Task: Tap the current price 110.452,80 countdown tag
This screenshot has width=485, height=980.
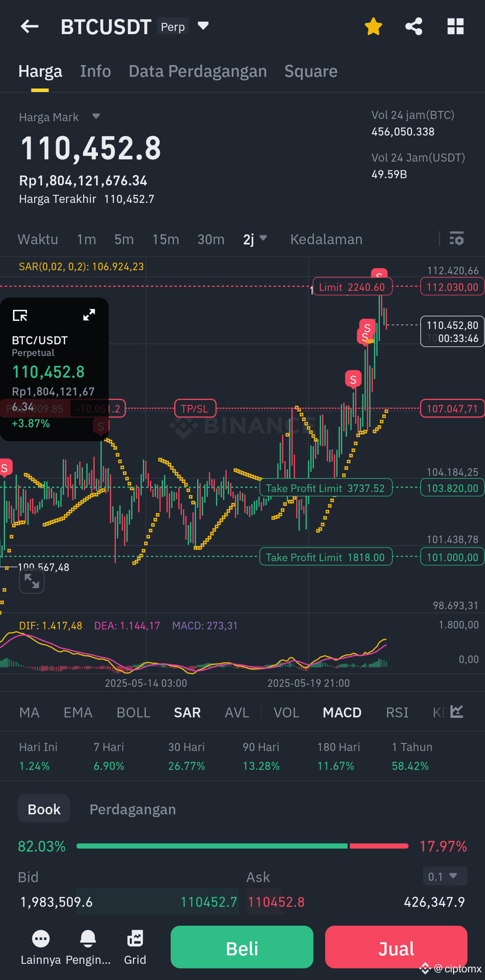Action: coord(452,331)
